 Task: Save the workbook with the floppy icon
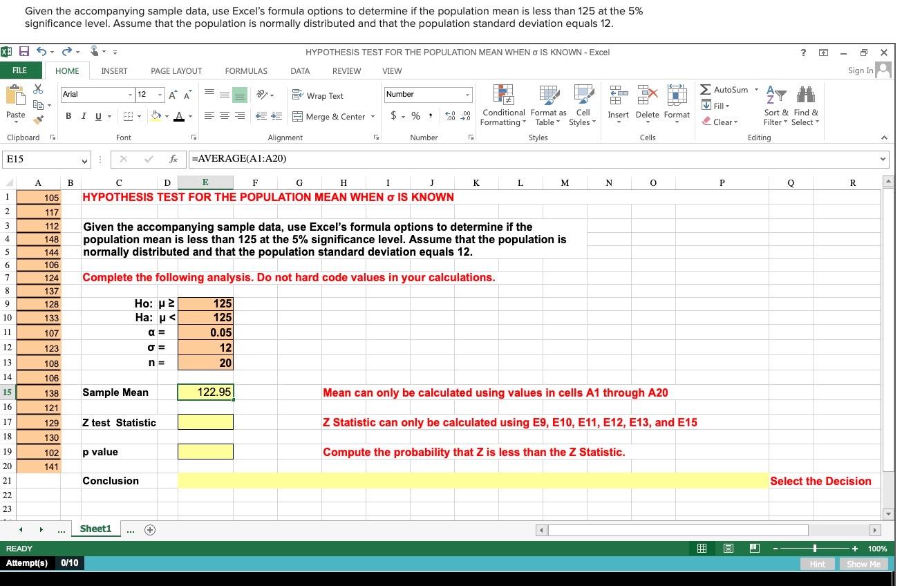coord(24,52)
